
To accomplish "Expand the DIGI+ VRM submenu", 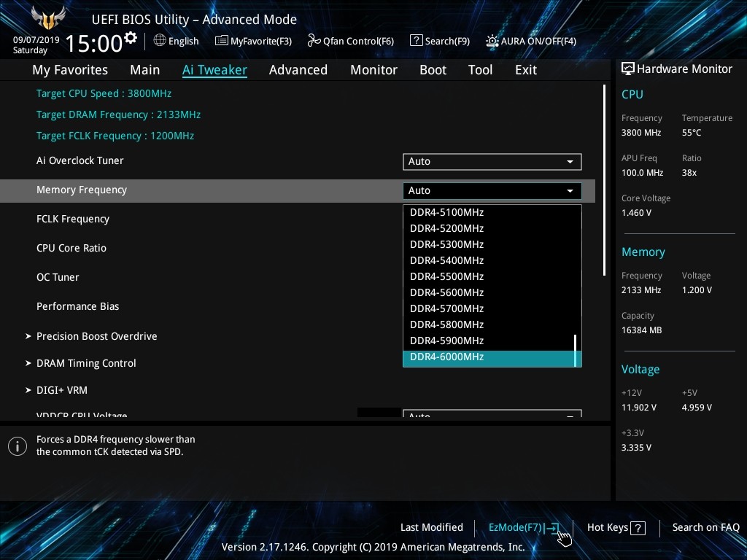I will [57, 391].
